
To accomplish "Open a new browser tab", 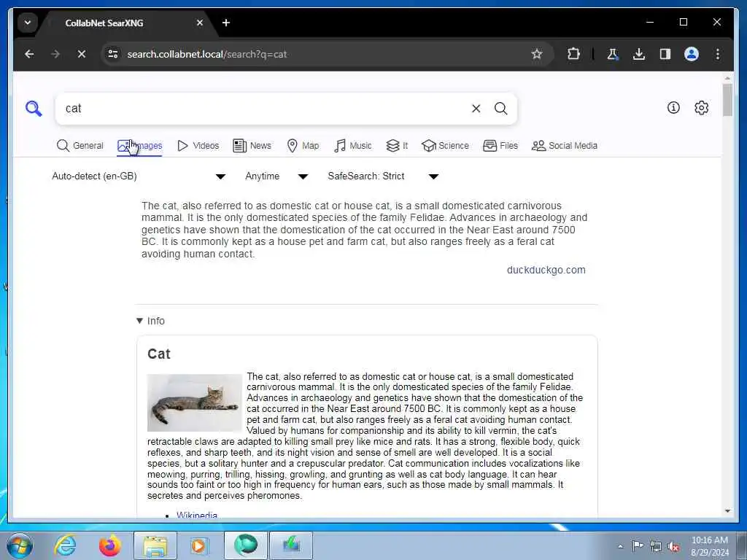I will coord(226,23).
